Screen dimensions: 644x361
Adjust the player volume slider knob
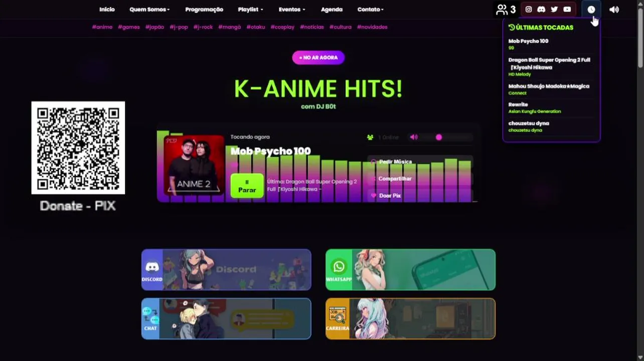tap(439, 137)
